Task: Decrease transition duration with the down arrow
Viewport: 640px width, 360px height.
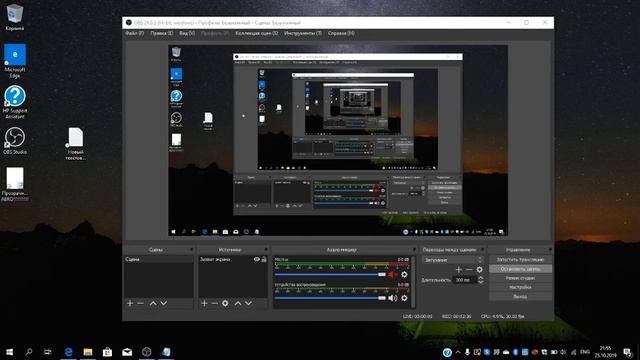Action: click(480, 282)
